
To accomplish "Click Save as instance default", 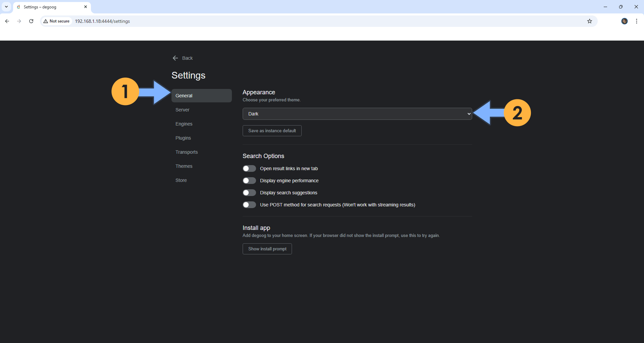I will tap(272, 131).
